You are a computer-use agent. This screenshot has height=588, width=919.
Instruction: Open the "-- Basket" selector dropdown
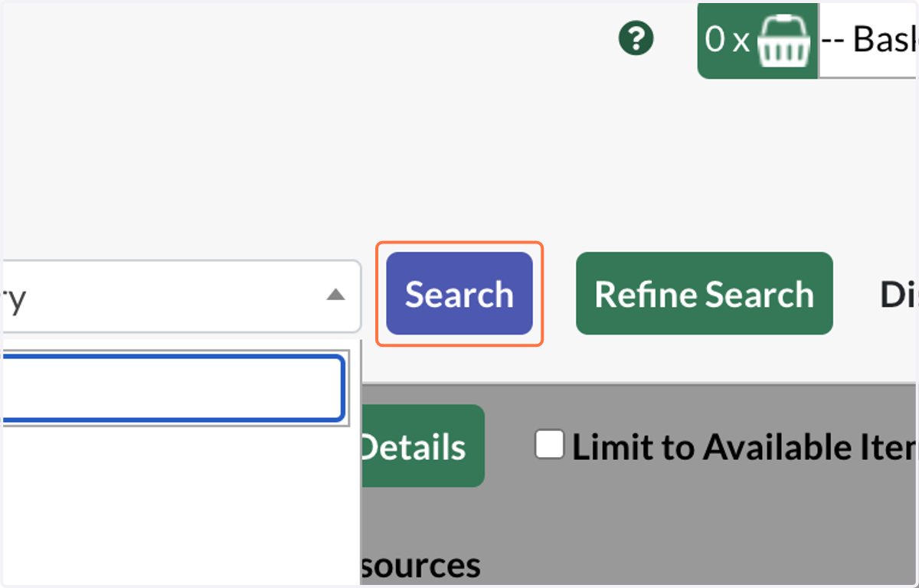[x=868, y=40]
